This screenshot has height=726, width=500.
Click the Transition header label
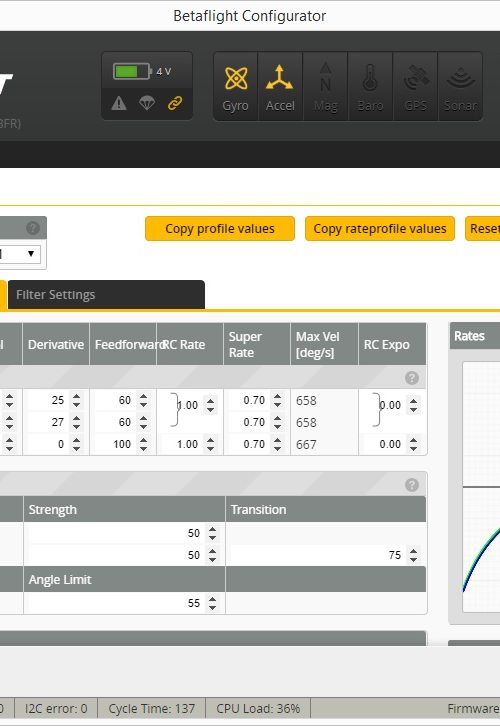(258, 510)
